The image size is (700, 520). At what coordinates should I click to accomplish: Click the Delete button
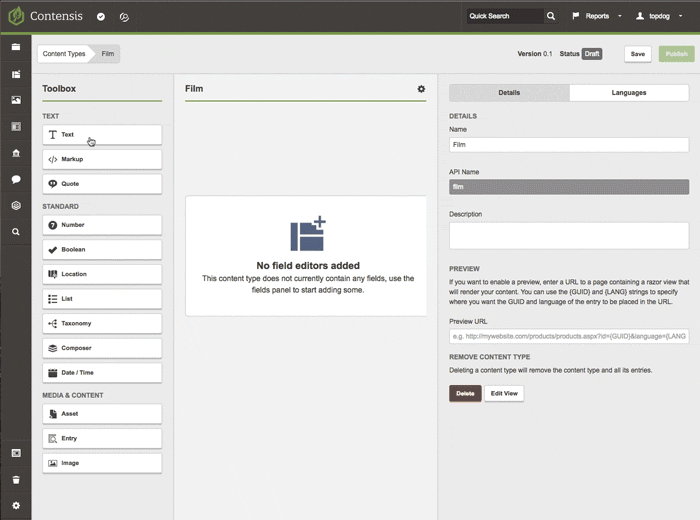pyautogui.click(x=465, y=393)
